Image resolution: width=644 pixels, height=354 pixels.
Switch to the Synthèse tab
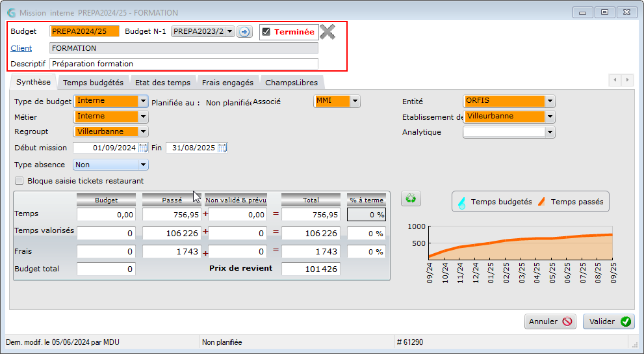coord(33,82)
